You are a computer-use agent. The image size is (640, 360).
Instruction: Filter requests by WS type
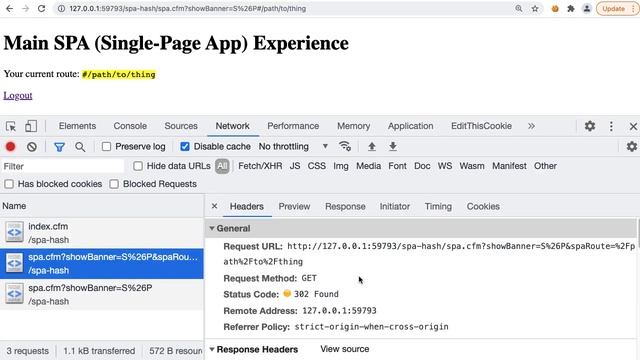445,166
